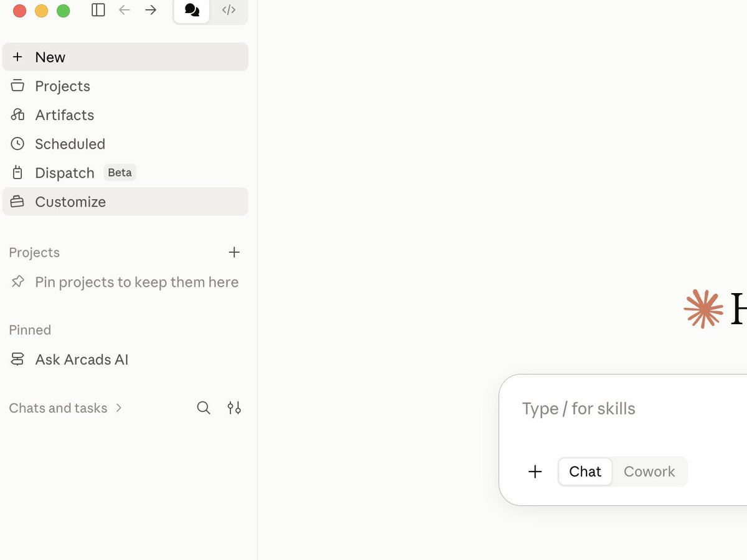The image size is (747, 560).
Task: Open Projects in the sidebar
Action: 125,86
